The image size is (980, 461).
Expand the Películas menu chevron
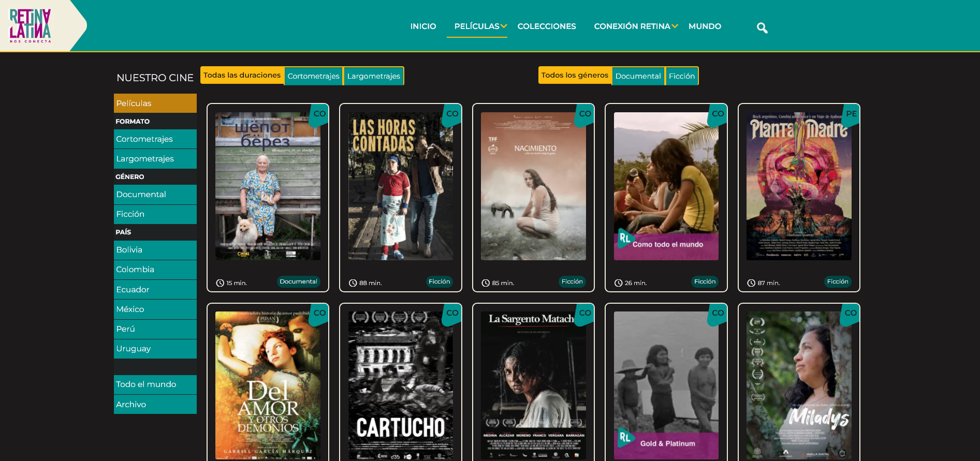[x=504, y=26]
